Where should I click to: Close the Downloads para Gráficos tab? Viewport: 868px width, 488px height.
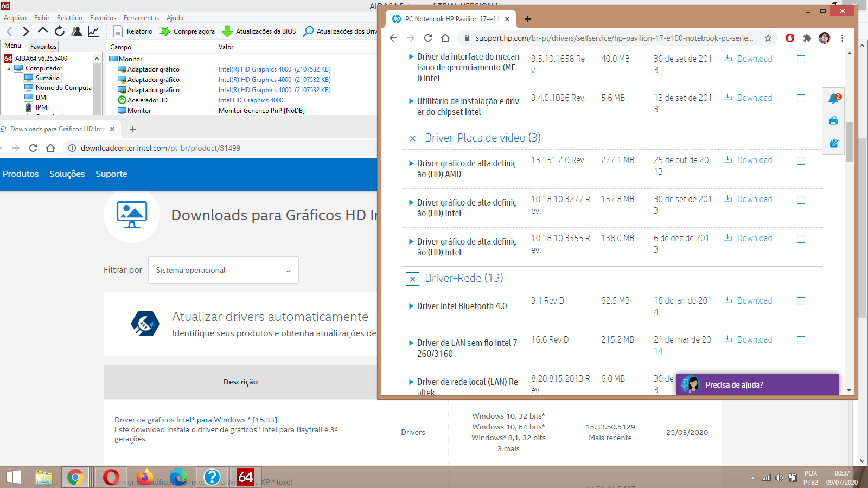click(x=112, y=129)
